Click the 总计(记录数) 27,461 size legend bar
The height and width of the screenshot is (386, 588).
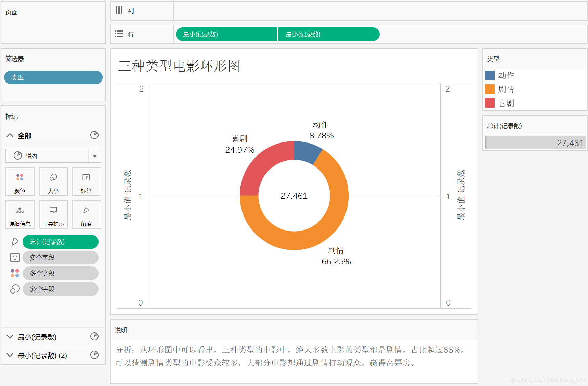(x=535, y=143)
